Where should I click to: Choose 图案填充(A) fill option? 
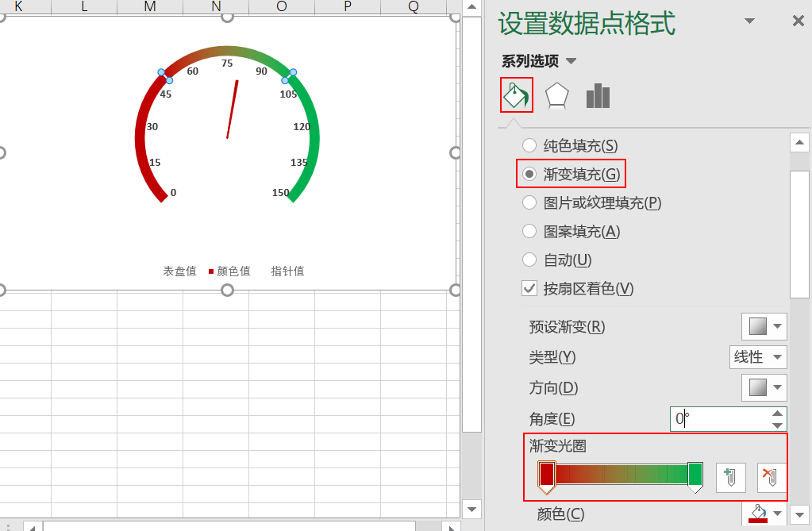click(x=571, y=231)
